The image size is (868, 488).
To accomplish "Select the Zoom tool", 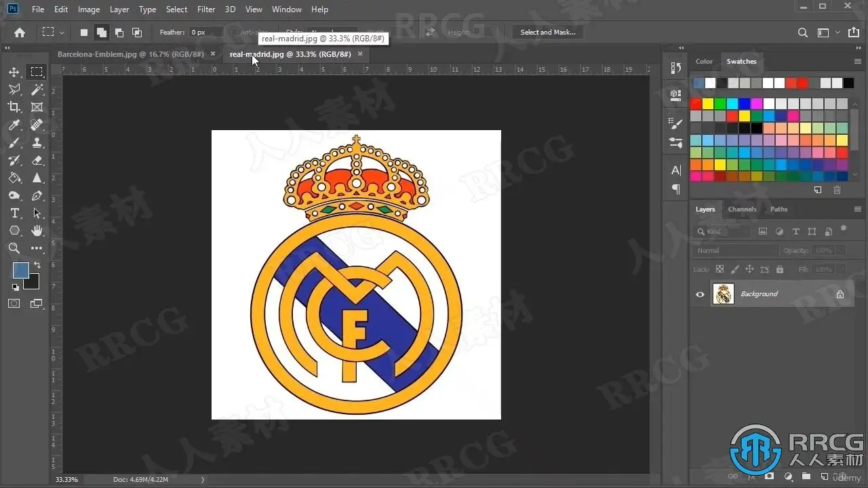I will 14,248.
